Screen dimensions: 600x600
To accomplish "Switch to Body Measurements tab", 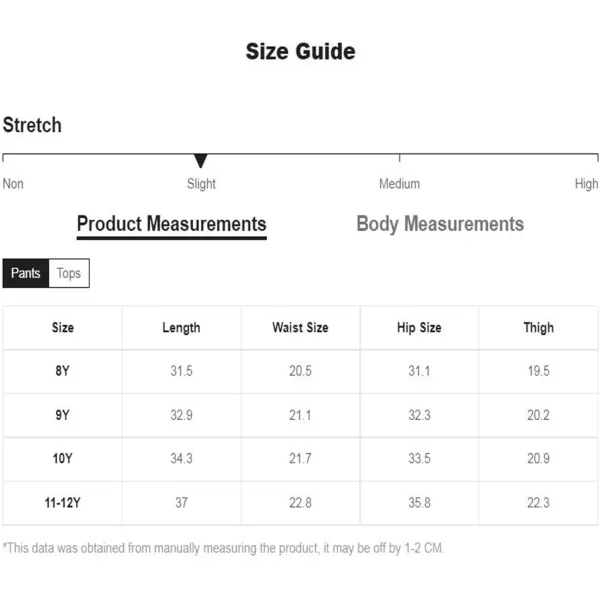I will pyautogui.click(x=440, y=224).
